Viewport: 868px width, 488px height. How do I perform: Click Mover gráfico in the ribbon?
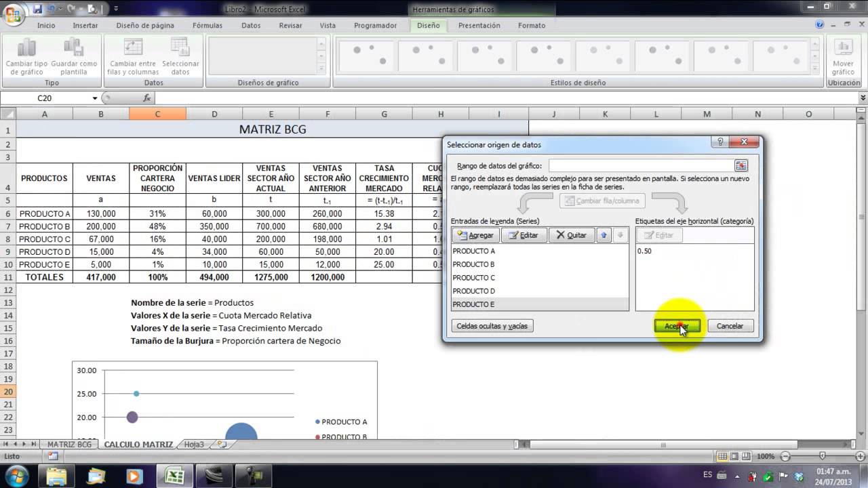pos(843,56)
